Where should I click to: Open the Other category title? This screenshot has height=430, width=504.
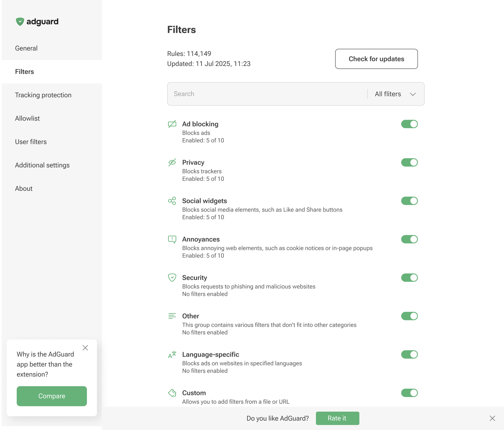click(191, 316)
